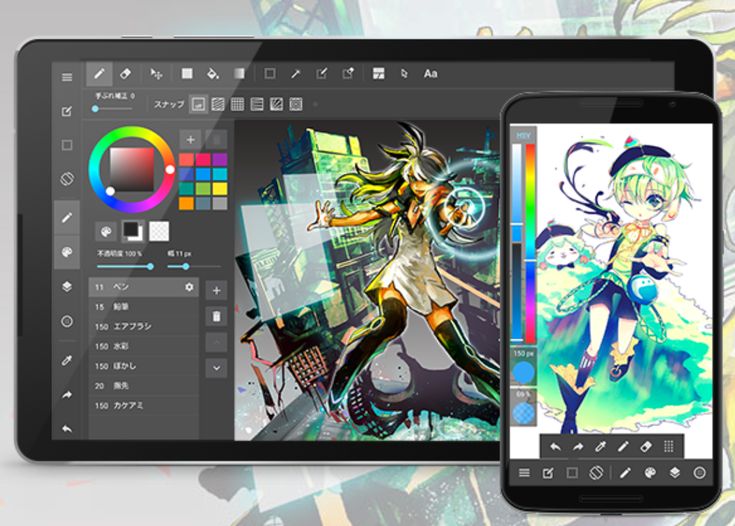Tap the eyedropper in the phone shortcut bar
Screen dimensions: 735x526
point(600,447)
